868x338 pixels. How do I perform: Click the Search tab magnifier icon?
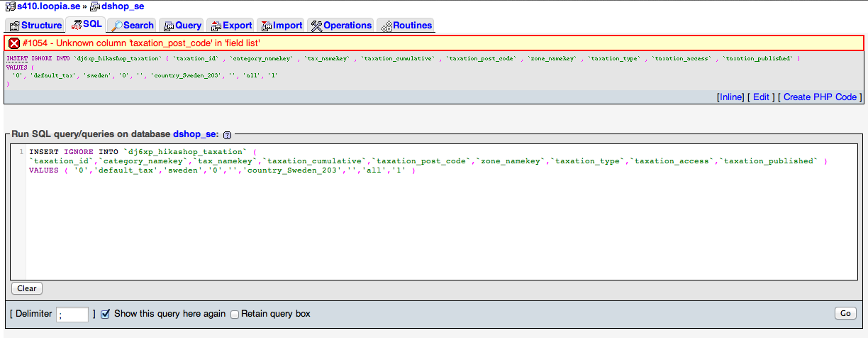tap(116, 26)
